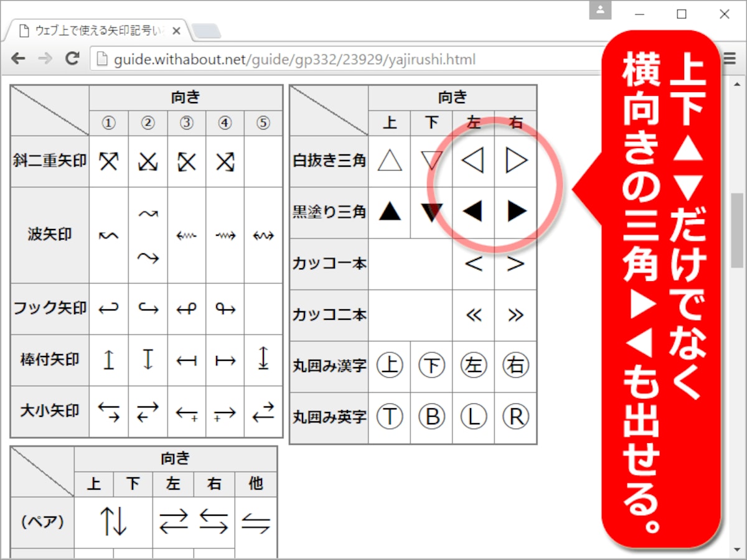Select the (ペア) ⇋ harpoon symbol
Screen dimensions: 747x560
[x=256, y=523]
